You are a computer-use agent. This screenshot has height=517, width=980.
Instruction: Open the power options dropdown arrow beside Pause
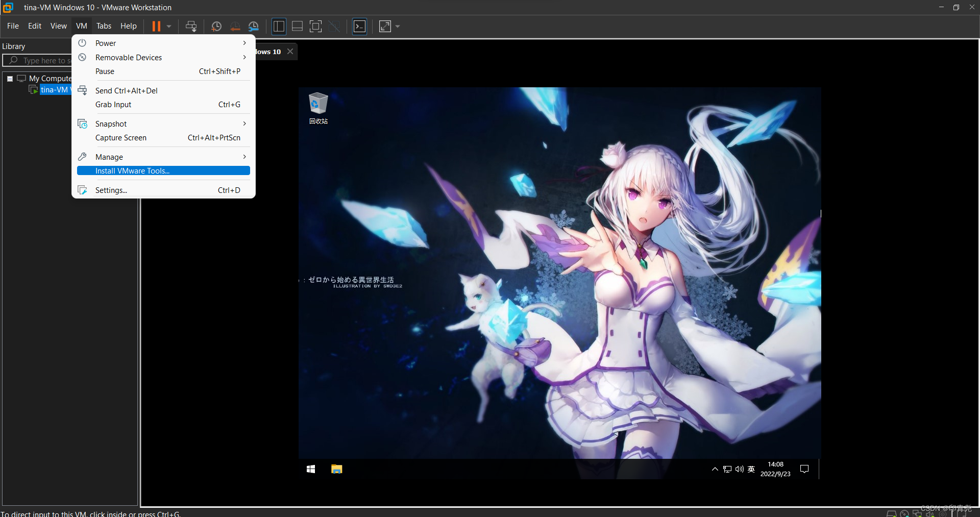click(x=169, y=26)
